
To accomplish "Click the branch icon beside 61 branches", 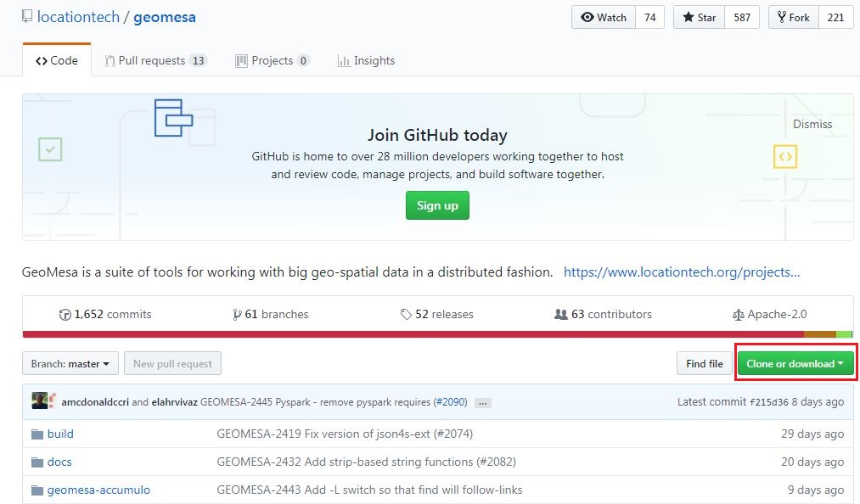I will (237, 315).
